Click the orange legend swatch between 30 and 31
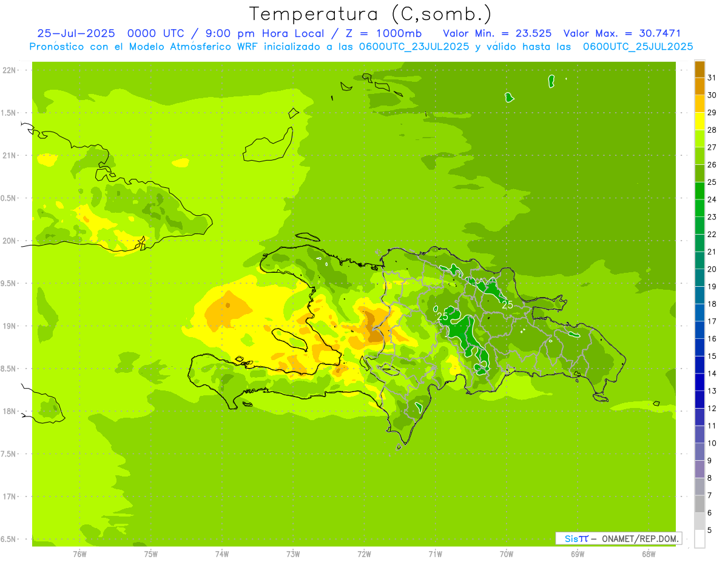The width and height of the screenshot is (728, 562). point(699,87)
